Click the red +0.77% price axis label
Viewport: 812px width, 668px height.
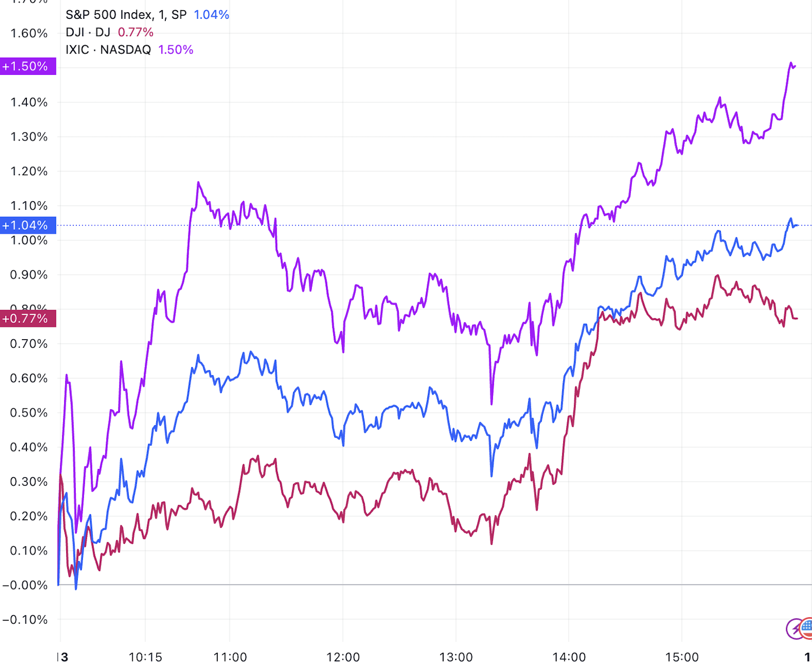[26, 319]
